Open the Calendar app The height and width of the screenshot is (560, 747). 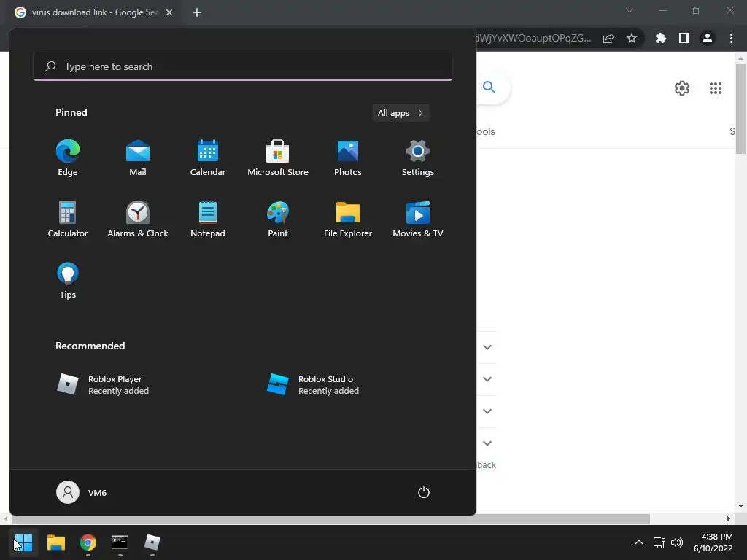[x=208, y=158]
